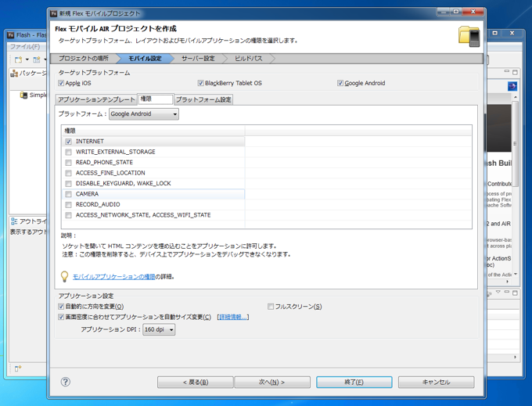Image resolution: width=532 pixels, height=406 pixels.
Task: Select アウトライン tab in Flash Builder
Action: tap(28, 221)
